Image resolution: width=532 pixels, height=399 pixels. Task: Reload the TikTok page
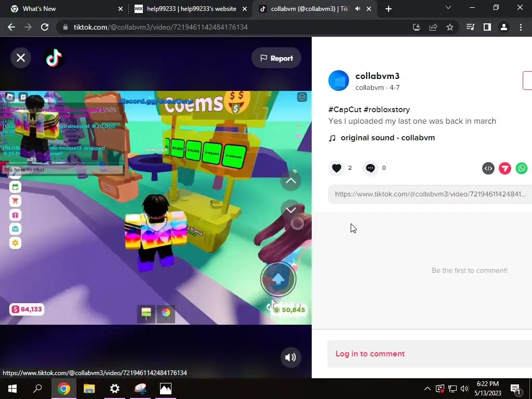tap(45, 27)
